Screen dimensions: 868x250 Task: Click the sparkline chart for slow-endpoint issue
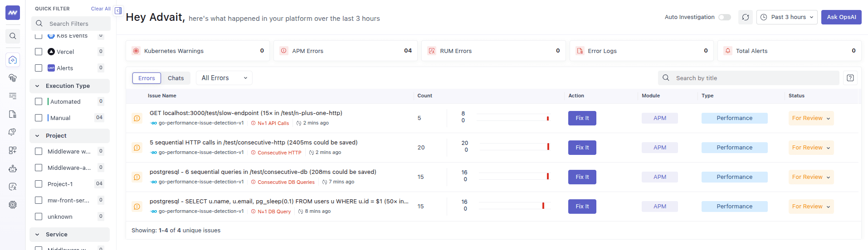point(513,118)
